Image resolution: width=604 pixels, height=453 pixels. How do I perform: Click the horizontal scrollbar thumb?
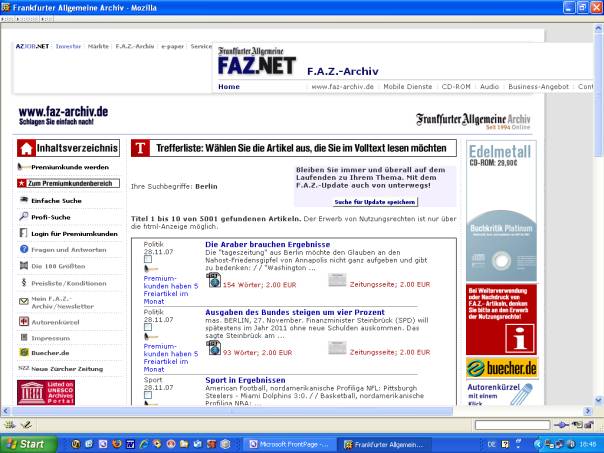pyautogui.click(x=232, y=411)
